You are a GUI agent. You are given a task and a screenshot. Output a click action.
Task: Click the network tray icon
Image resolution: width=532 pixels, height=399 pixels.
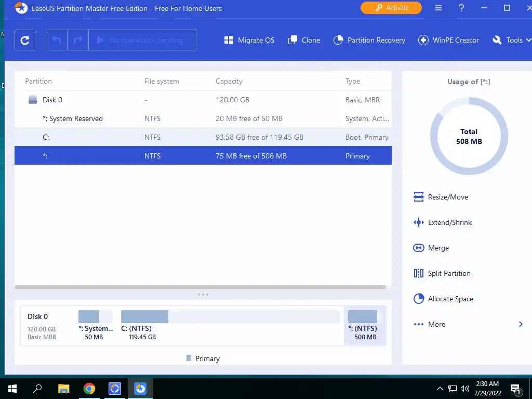[453, 389]
